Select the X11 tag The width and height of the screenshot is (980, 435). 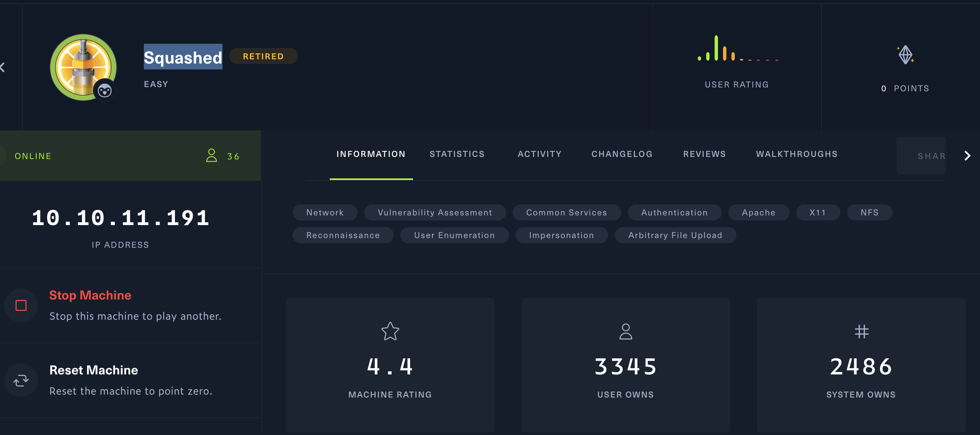point(818,212)
